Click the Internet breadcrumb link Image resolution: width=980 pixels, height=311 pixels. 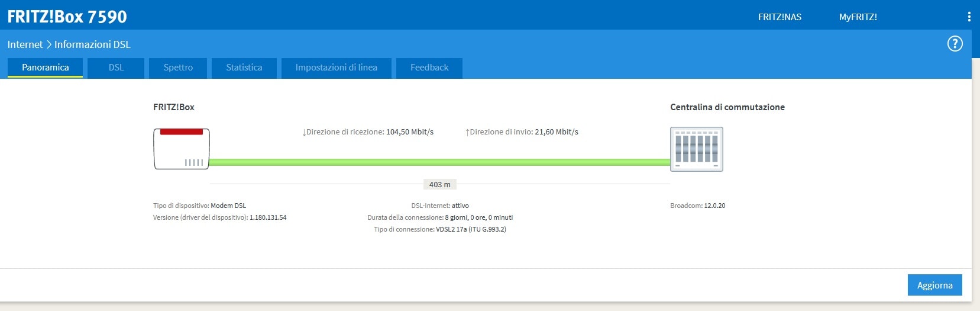25,44
